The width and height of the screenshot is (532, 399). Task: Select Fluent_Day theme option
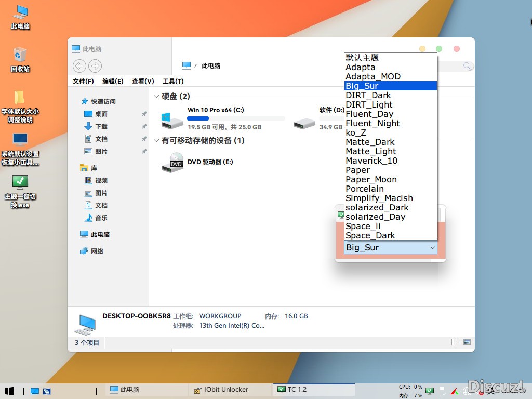391,114
